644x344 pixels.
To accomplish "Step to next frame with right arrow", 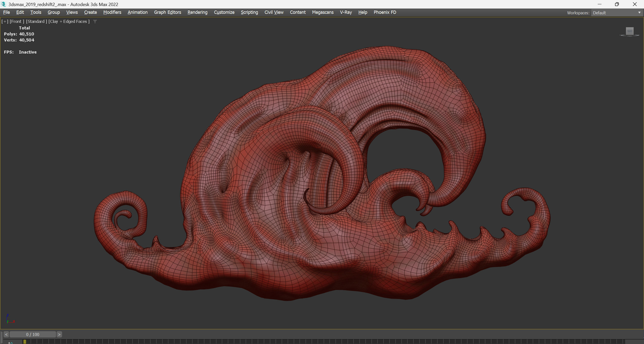I will tap(59, 334).
